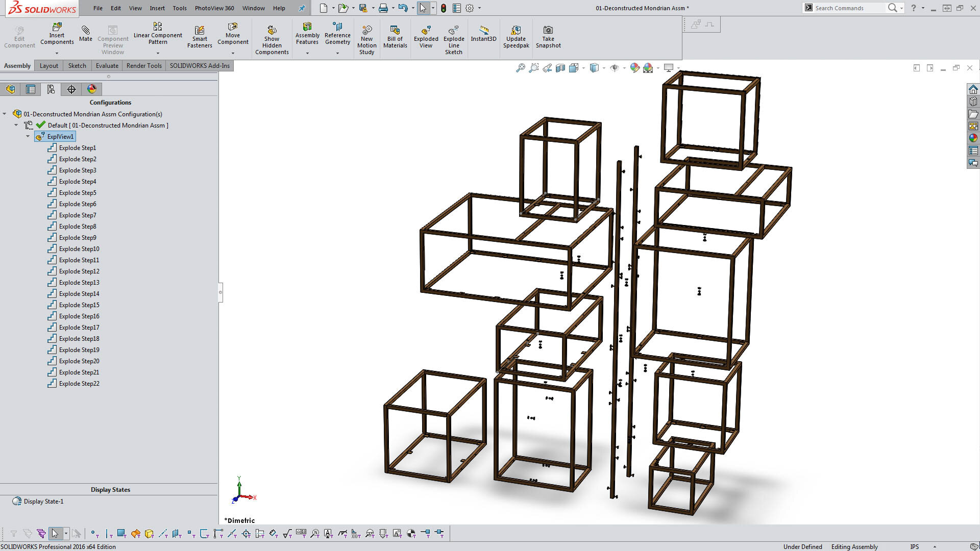980x551 pixels.
Task: Click the Take Snapshot tool
Action: coord(548,37)
